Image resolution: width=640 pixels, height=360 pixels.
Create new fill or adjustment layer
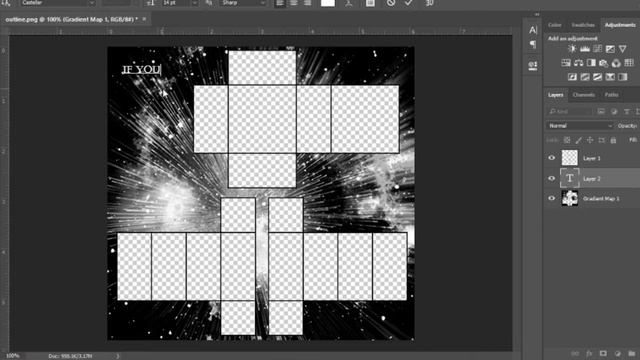(618, 353)
